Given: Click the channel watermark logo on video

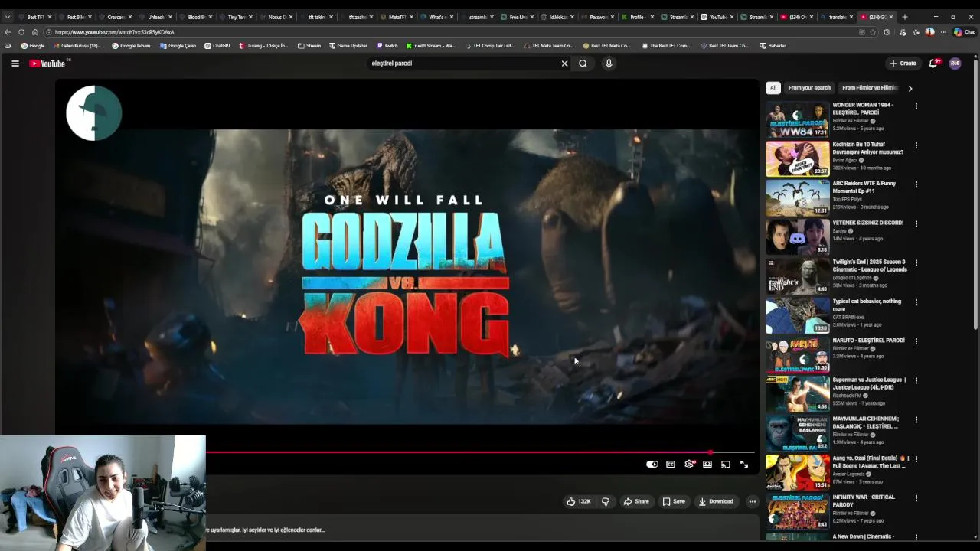Looking at the screenshot, I should coord(93,113).
